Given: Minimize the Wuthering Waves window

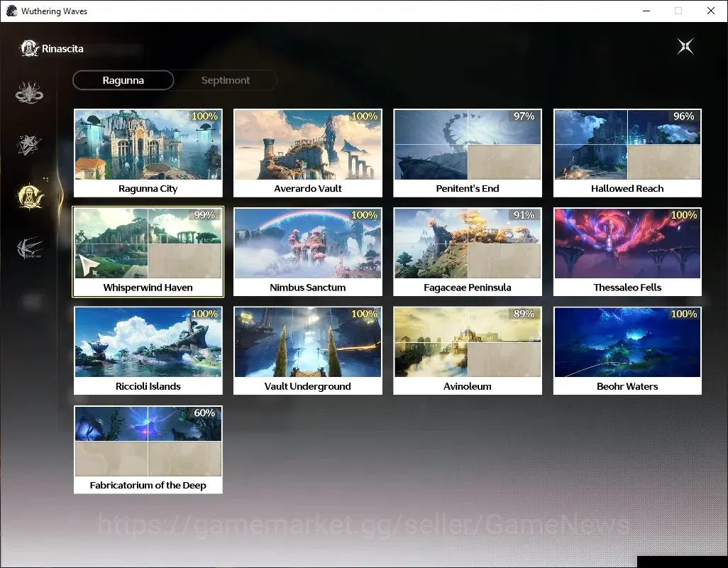Looking at the screenshot, I should click(x=646, y=11).
